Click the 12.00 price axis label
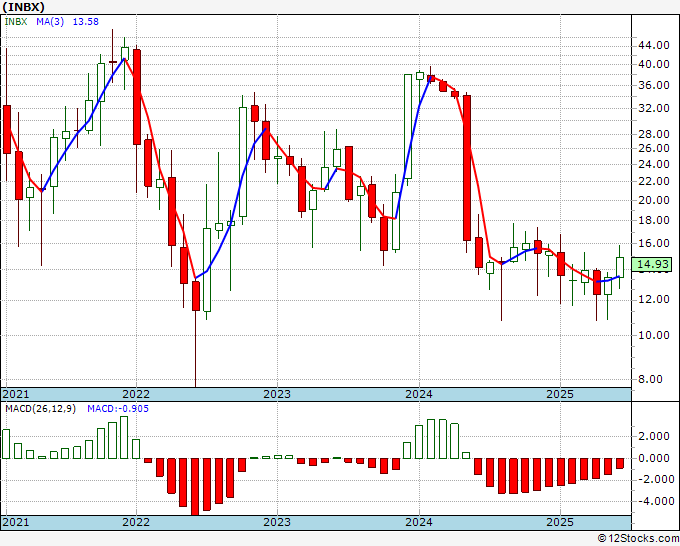The height and width of the screenshot is (546, 680). [x=653, y=299]
